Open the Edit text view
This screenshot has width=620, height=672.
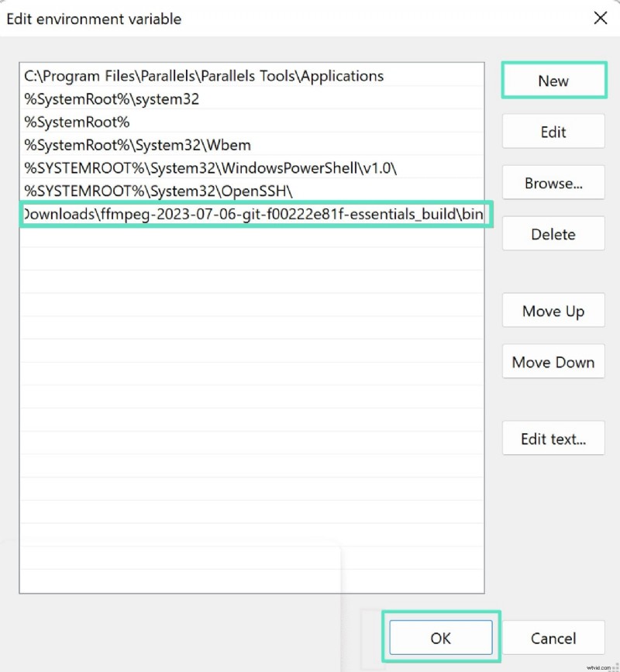pyautogui.click(x=553, y=439)
